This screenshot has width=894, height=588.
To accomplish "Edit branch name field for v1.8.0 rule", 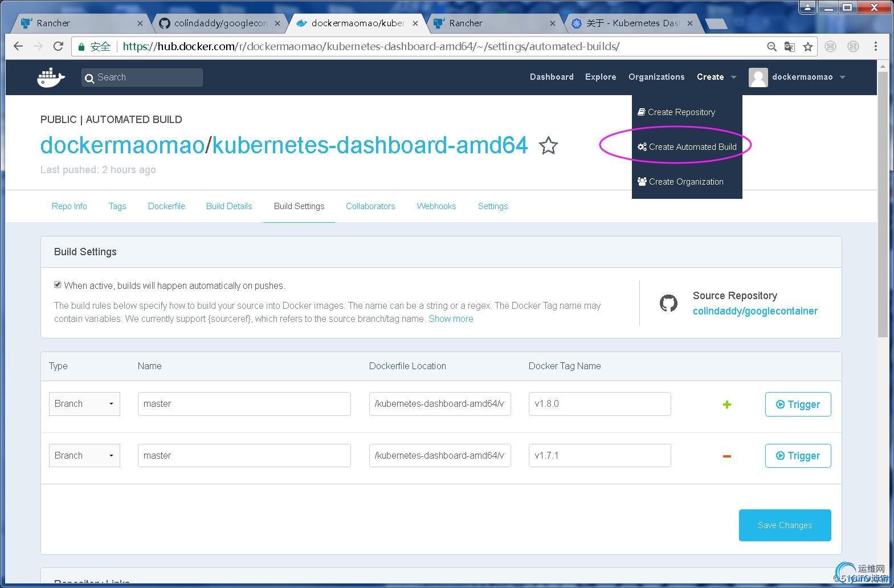I will 244,404.
